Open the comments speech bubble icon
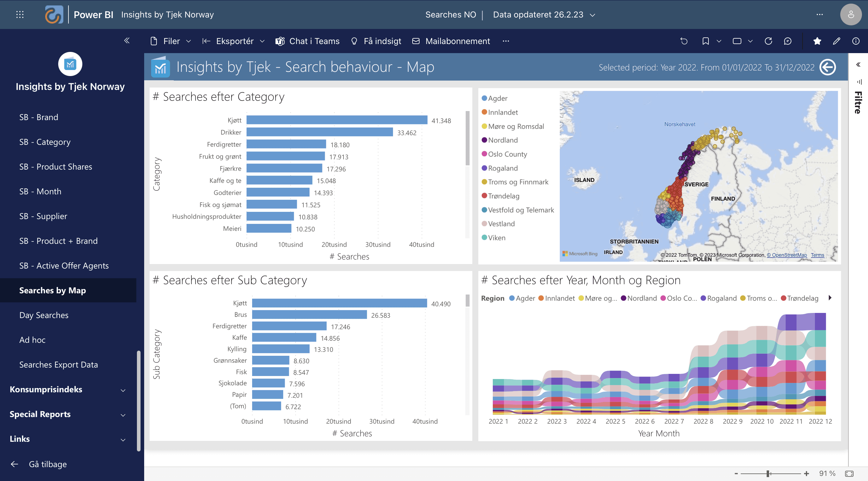The width and height of the screenshot is (868, 481). 787,41
